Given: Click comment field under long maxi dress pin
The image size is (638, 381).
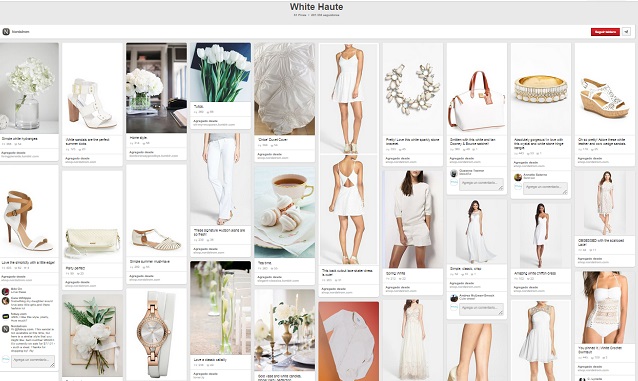Looking at the screenshot, I should [481, 309].
